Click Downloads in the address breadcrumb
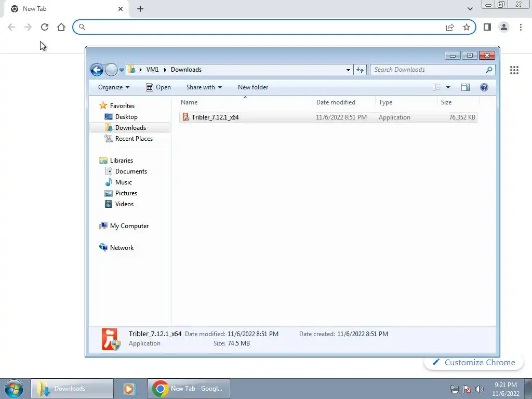This screenshot has width=532, height=399. click(x=187, y=70)
